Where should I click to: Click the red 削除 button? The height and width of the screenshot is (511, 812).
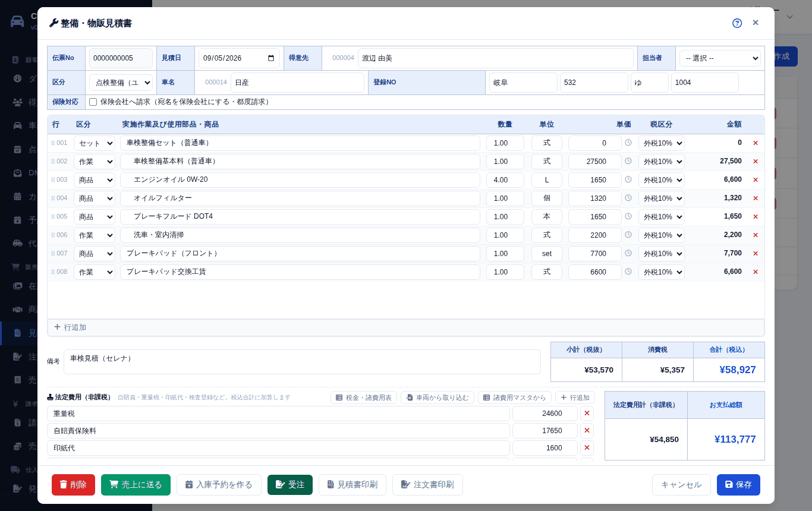point(73,485)
